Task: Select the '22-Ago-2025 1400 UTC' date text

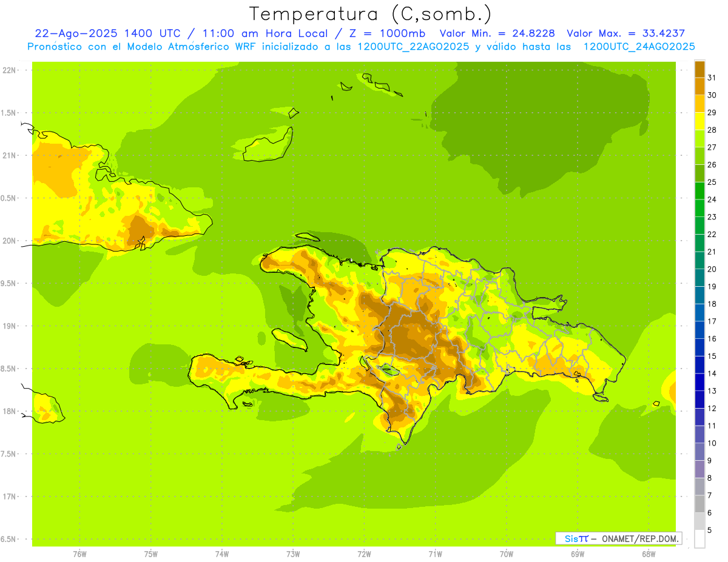Action: (107, 33)
